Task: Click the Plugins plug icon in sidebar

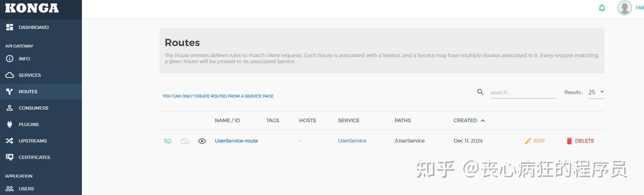Action: coord(9,125)
